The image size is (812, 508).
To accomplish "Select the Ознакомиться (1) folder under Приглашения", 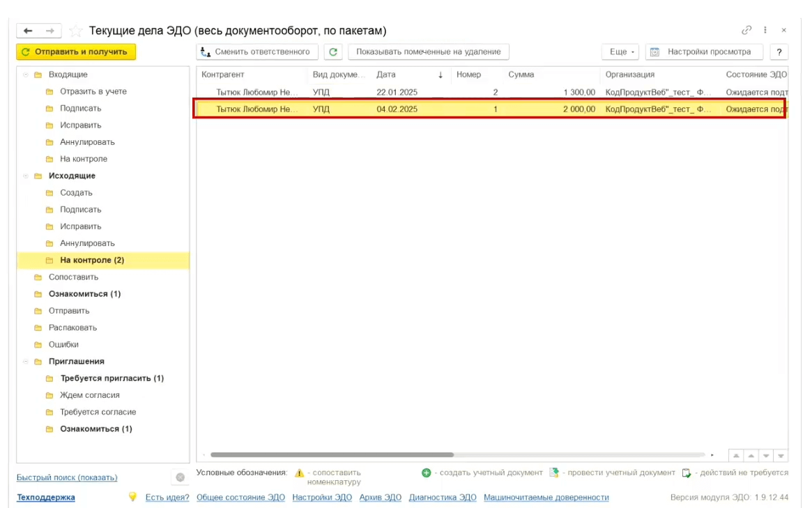I will click(x=95, y=429).
